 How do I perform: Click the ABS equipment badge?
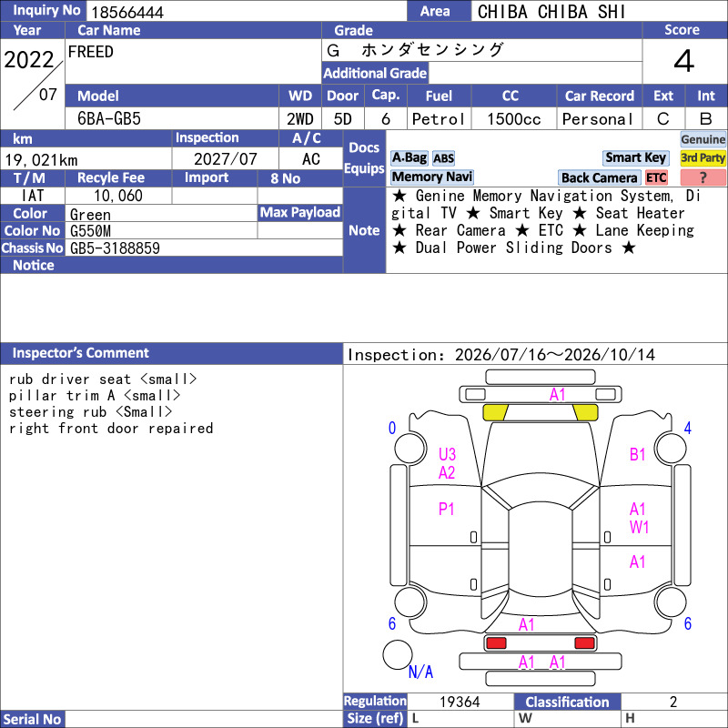(x=443, y=158)
